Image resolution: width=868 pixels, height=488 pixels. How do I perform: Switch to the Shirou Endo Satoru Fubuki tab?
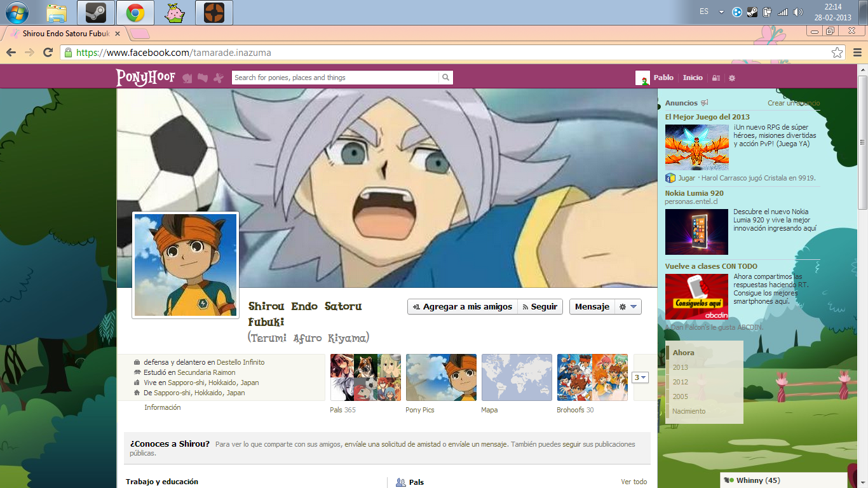pyautogui.click(x=65, y=33)
